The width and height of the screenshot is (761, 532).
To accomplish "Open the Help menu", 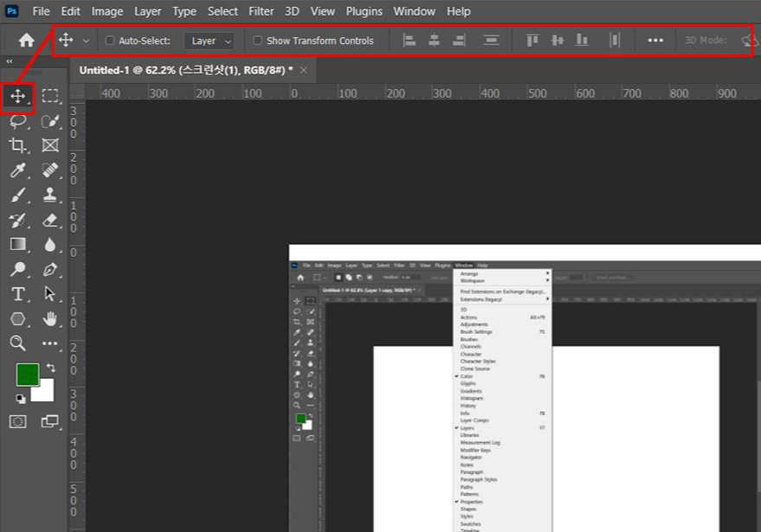I will pos(458,11).
